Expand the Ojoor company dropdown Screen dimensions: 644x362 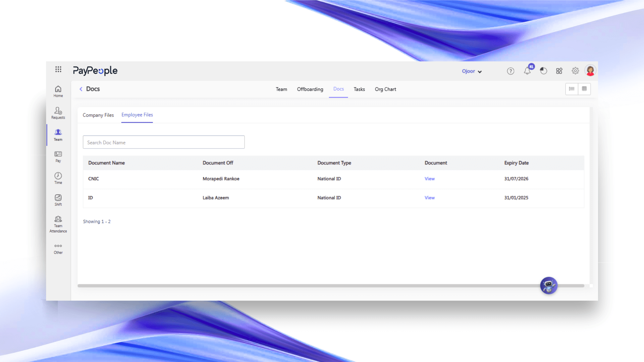click(x=472, y=71)
